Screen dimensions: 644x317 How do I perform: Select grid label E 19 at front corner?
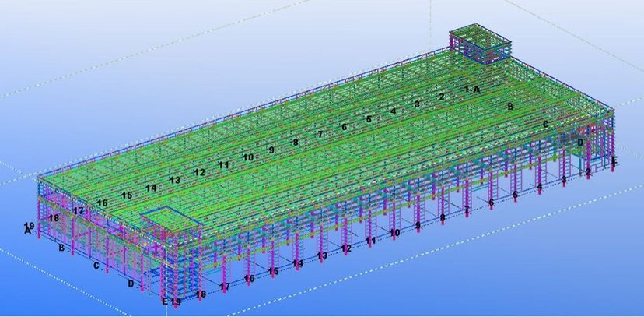(170, 301)
